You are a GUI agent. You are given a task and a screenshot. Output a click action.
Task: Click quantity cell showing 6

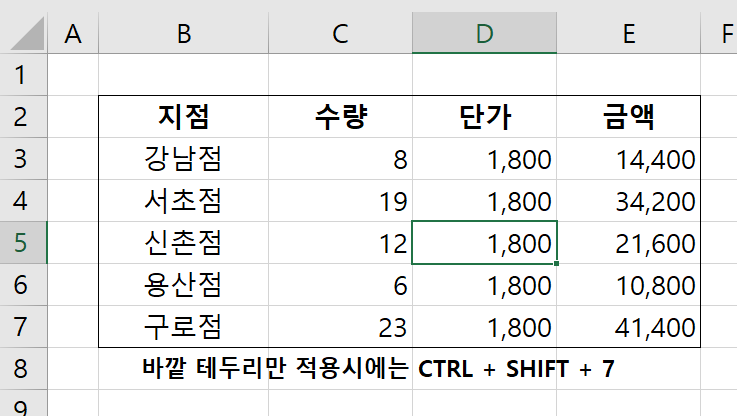pyautogui.click(x=340, y=285)
